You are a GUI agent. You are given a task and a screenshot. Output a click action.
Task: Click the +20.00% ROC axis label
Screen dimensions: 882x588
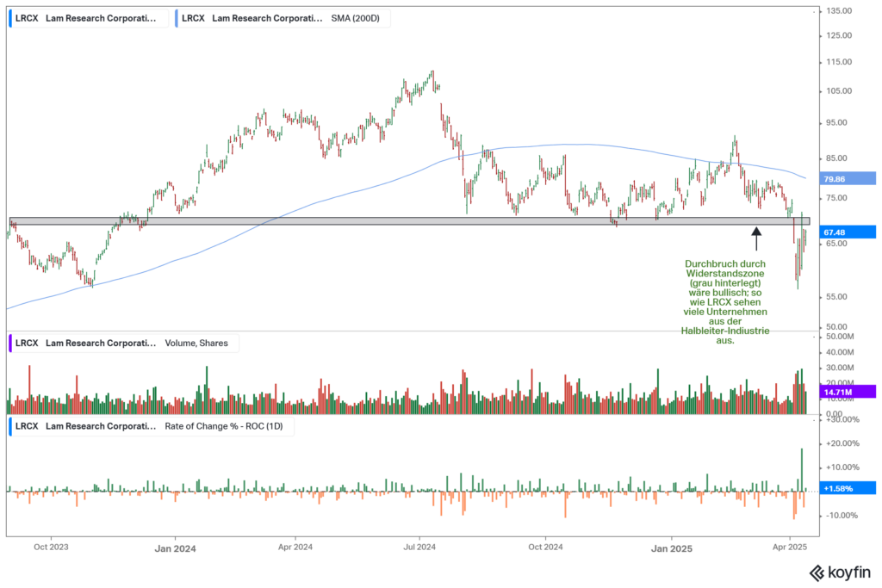coord(841,443)
